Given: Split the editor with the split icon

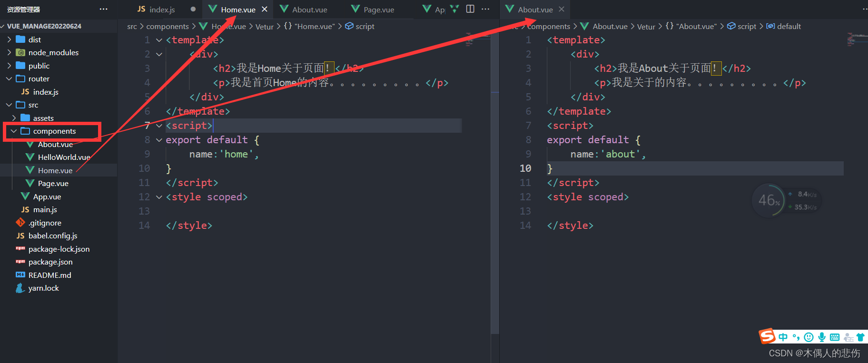Looking at the screenshot, I should pos(470,9).
